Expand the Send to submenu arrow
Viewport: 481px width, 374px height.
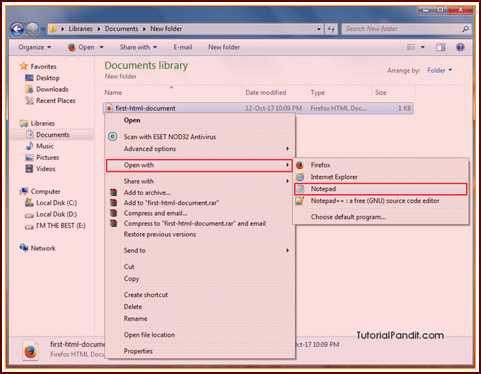(287, 250)
